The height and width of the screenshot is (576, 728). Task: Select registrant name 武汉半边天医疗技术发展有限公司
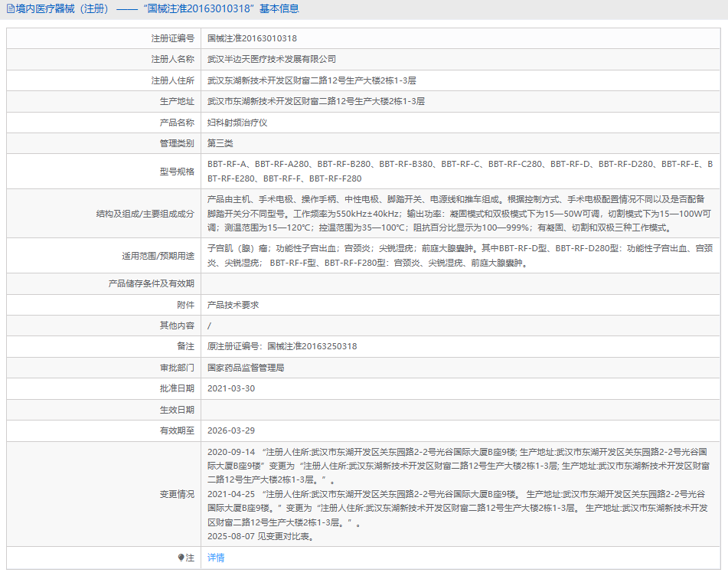point(272,60)
